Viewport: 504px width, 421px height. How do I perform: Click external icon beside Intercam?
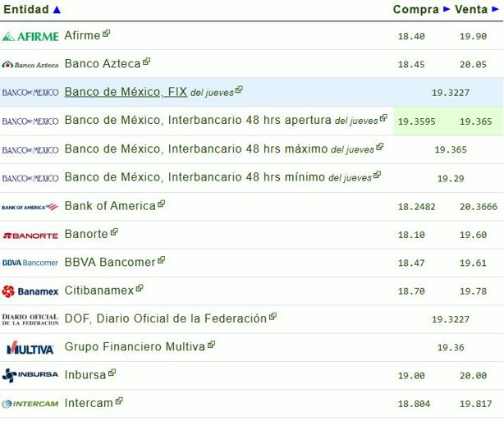point(119,400)
